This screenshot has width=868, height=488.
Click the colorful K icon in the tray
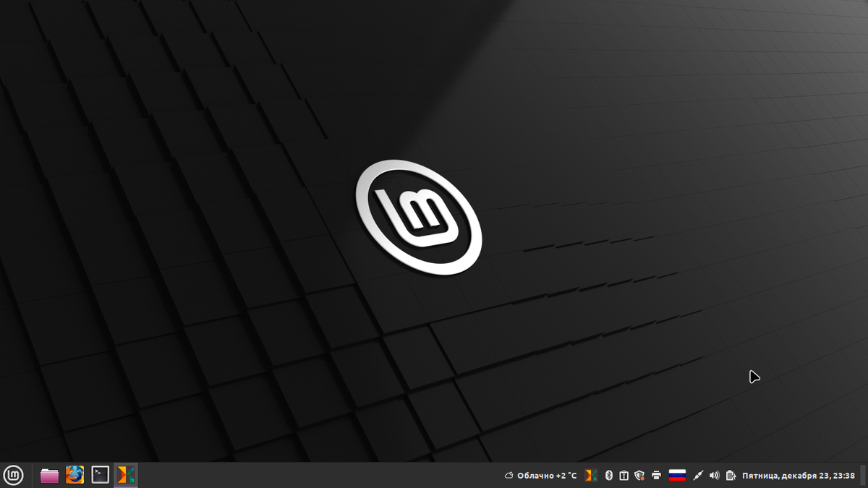point(591,476)
